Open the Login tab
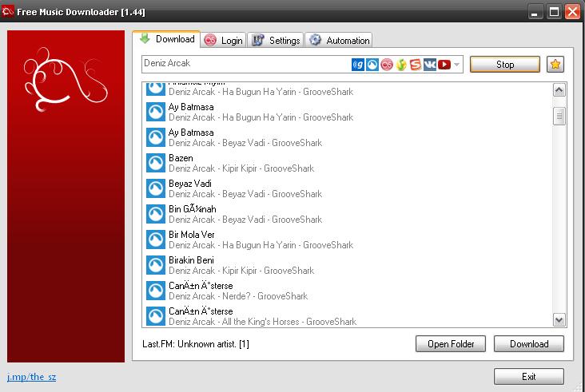 223,40
